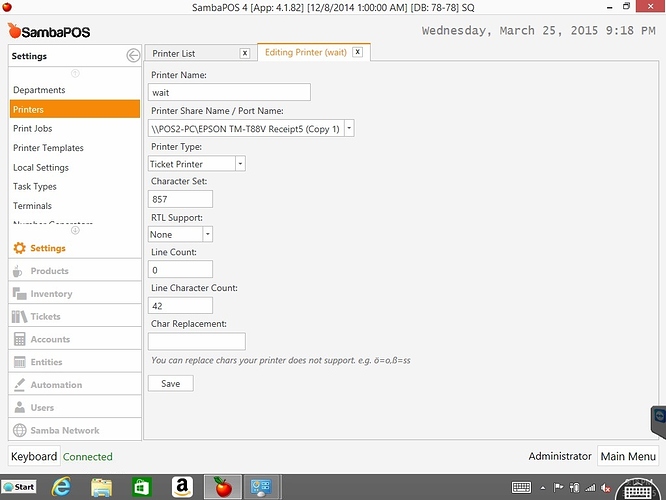Show hidden tray icons arrow
Image resolution: width=666 pixels, height=500 pixels.
click(542, 488)
